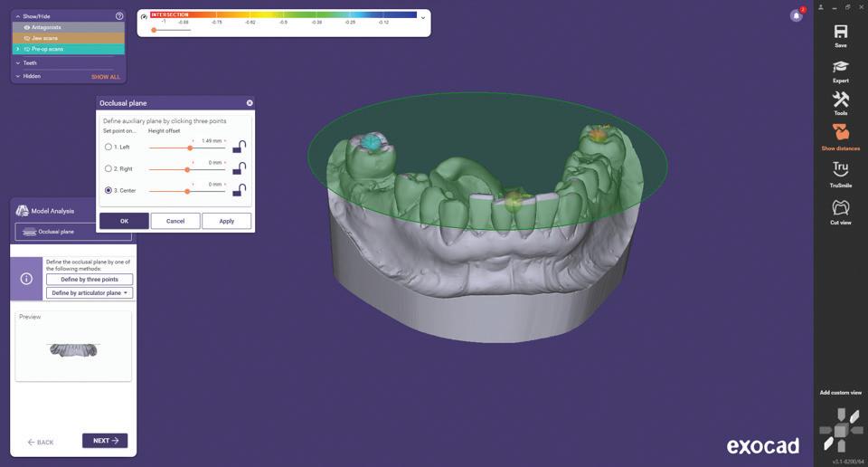The image size is (868, 467).
Task: Click the info icon in wizard panel
Action: [26, 279]
